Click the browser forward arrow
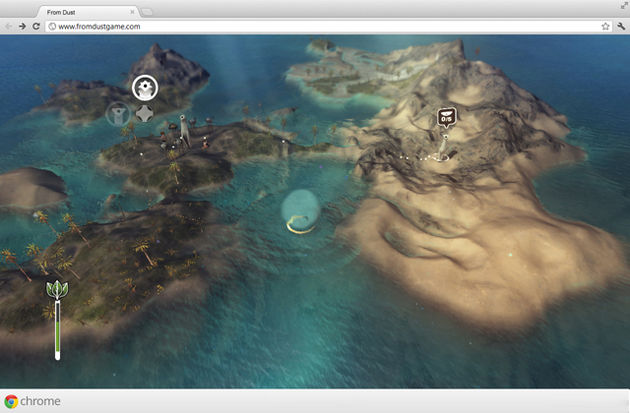630x413 pixels. [22, 26]
